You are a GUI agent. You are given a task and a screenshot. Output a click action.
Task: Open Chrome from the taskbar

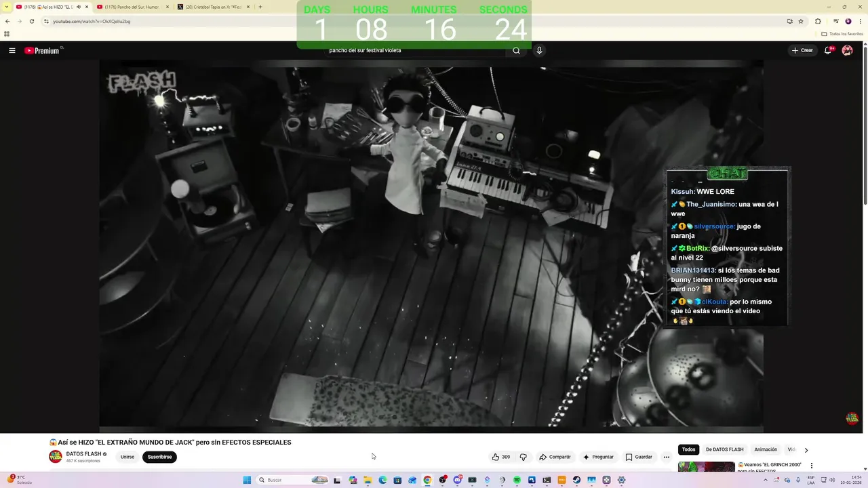(427, 480)
